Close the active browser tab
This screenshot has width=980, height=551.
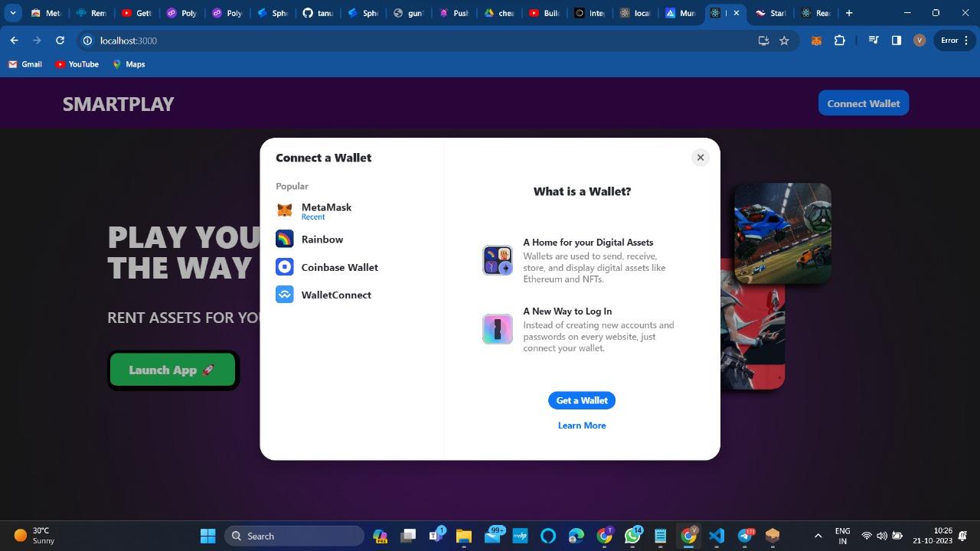737,13
